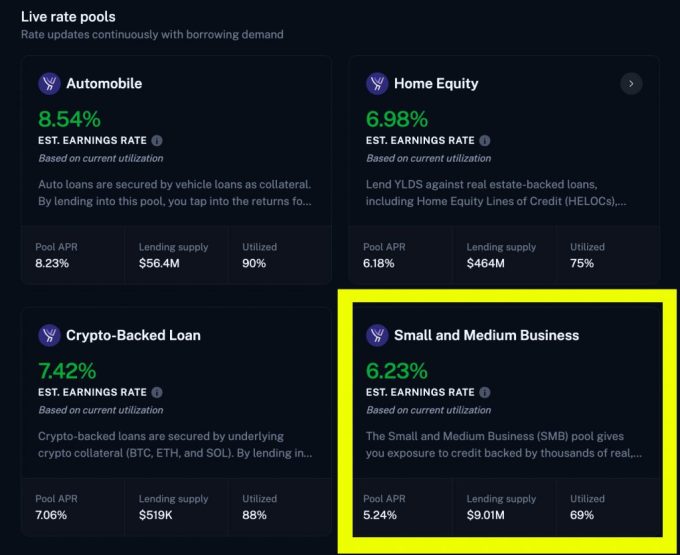
Task: Open info icon beside Crypto-Backed Loan earnings rate
Action: 157,392
